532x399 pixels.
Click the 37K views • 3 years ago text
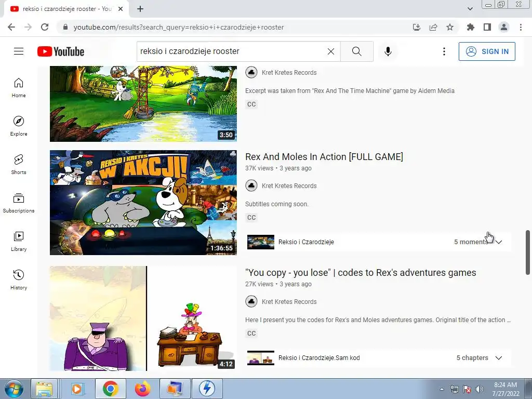(278, 168)
